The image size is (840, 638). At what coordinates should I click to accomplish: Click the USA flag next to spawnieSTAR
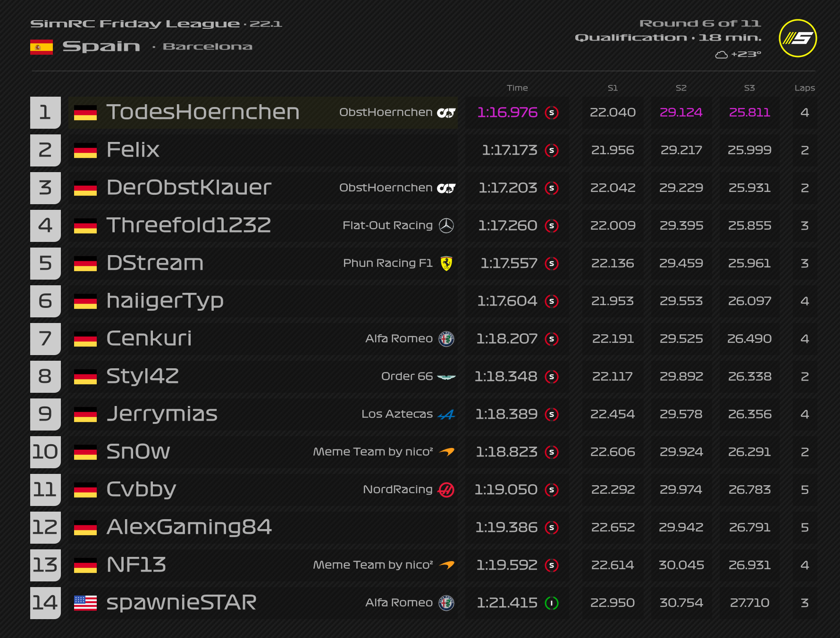pyautogui.click(x=85, y=603)
